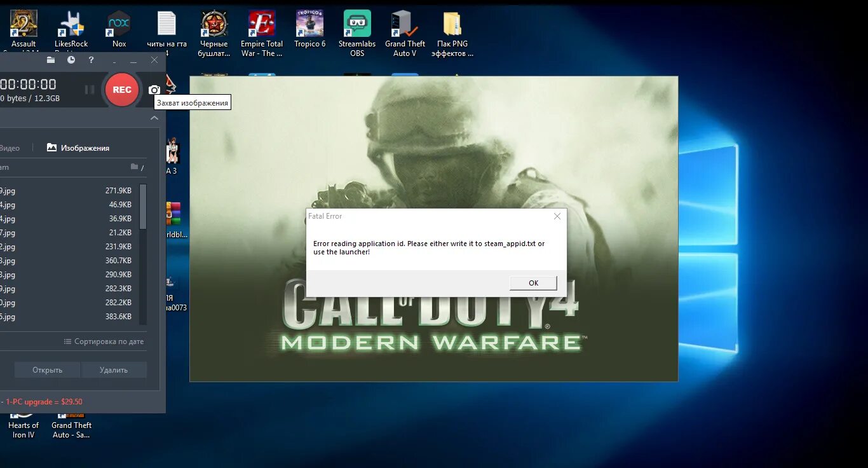The width and height of the screenshot is (868, 468).
Task: Click the Пак PNG эффектов folder icon
Action: (452, 33)
